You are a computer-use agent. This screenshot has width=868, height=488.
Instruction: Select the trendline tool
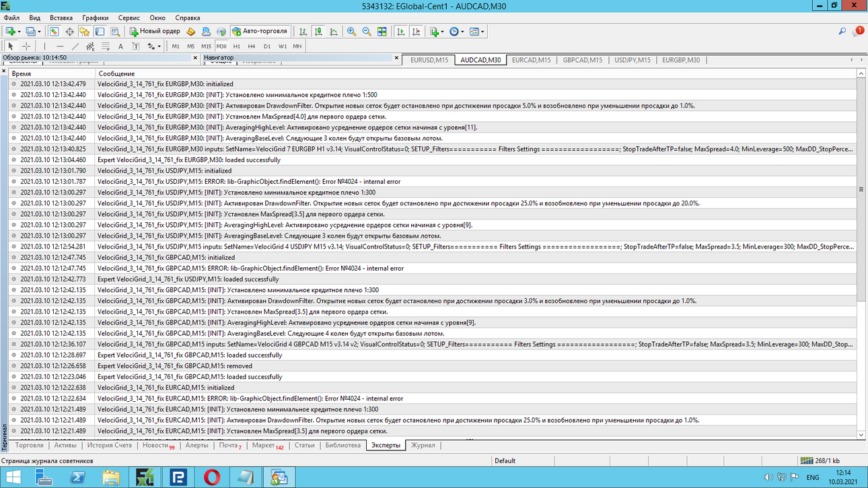(x=75, y=46)
